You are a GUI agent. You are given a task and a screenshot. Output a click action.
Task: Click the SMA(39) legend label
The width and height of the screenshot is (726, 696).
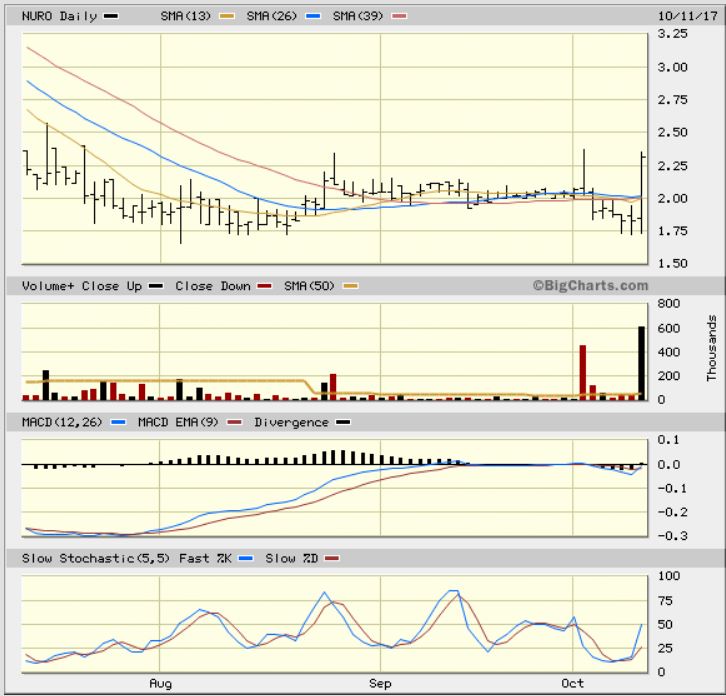click(358, 16)
